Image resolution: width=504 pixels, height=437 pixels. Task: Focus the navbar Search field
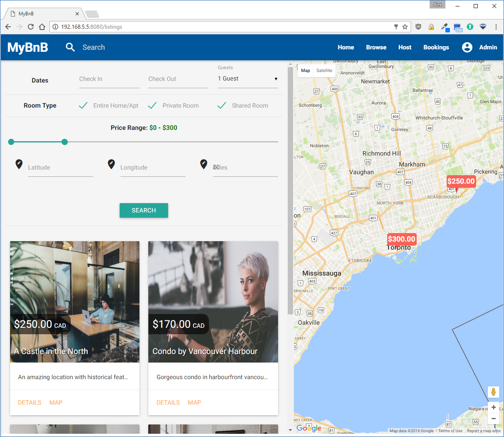tap(94, 47)
